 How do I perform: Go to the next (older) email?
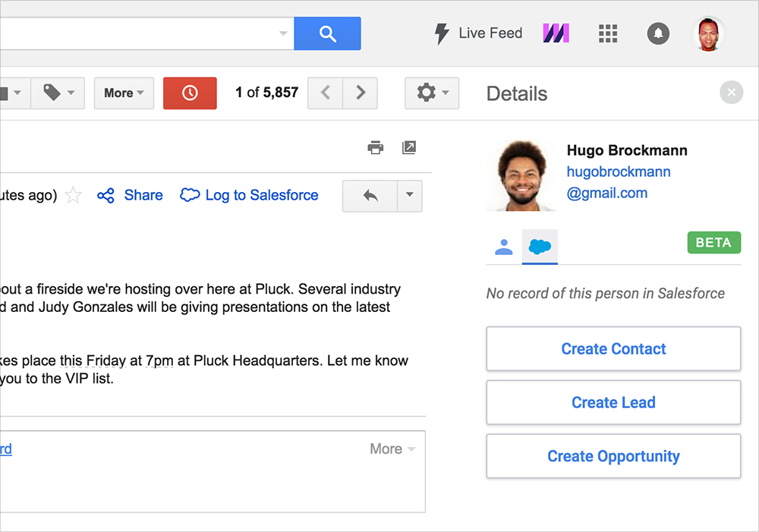point(360,93)
